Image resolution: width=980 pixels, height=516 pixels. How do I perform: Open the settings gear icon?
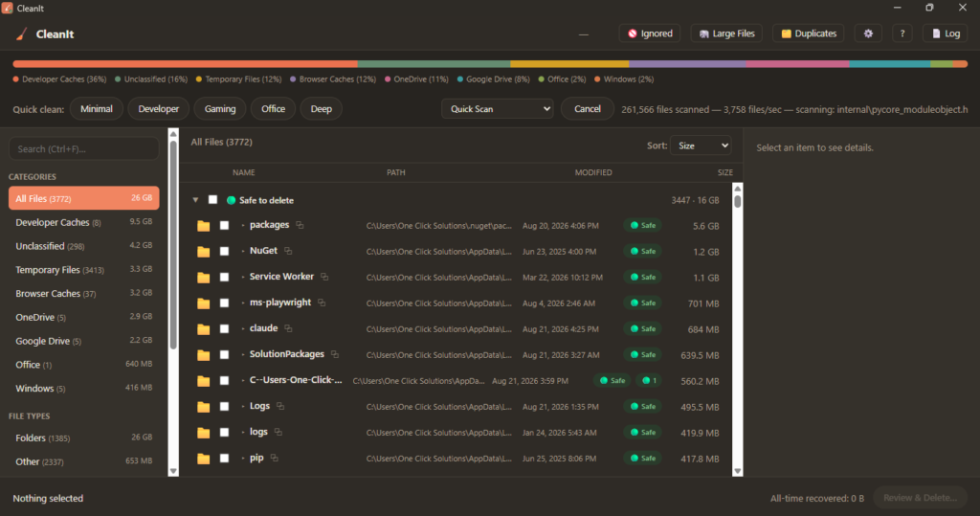868,34
